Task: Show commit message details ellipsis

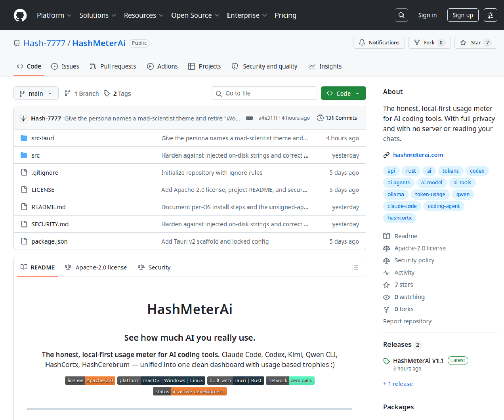Action: pos(249,118)
